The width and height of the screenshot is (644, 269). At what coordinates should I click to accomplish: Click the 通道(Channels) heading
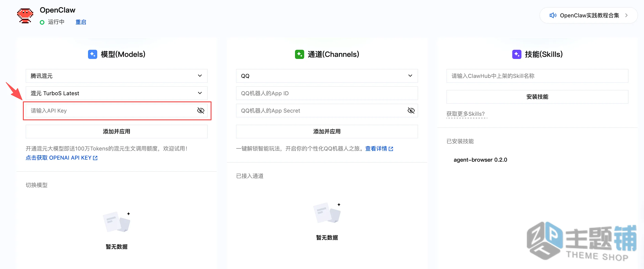pos(333,54)
